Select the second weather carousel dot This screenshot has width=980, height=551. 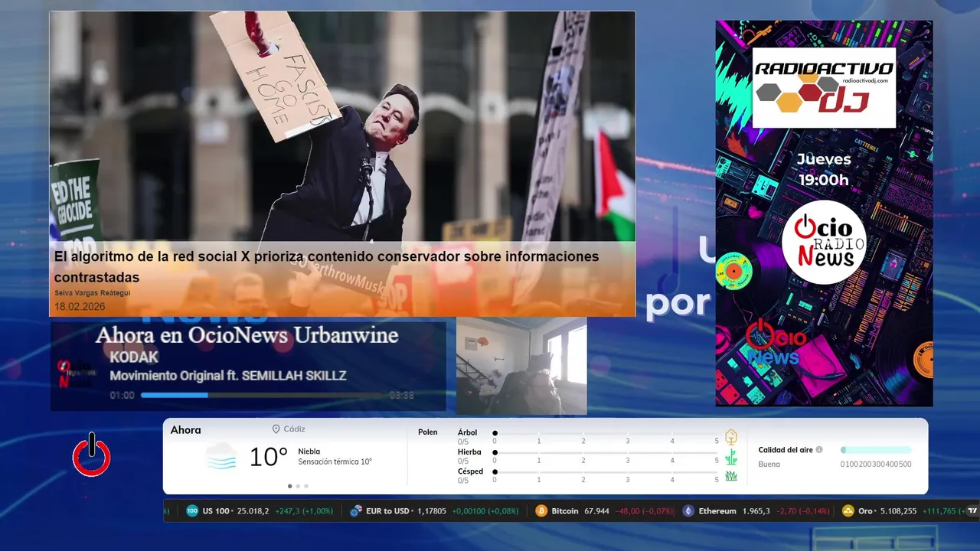[x=298, y=486]
